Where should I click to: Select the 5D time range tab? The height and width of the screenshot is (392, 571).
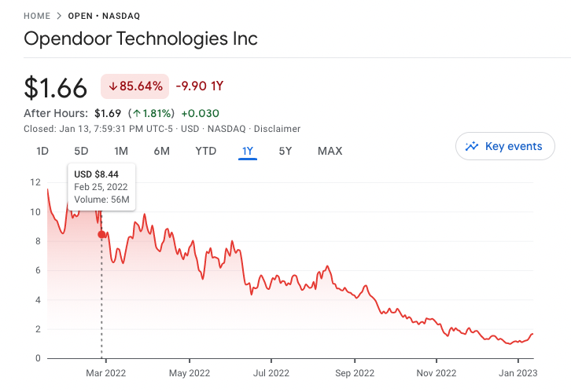click(x=81, y=151)
